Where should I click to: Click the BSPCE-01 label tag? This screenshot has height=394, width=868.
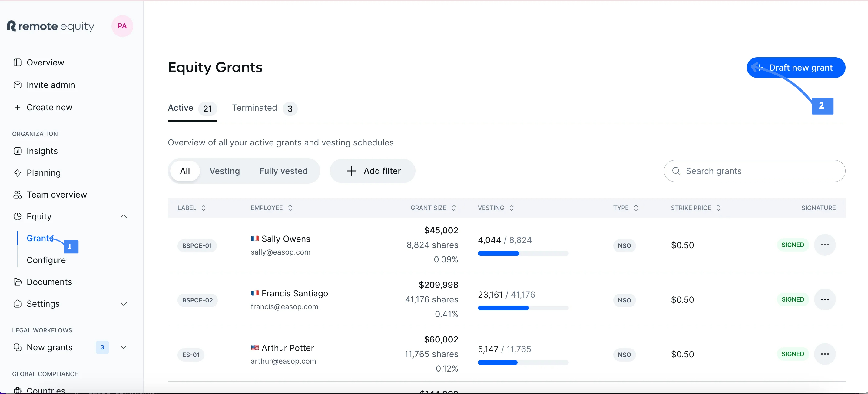(197, 246)
